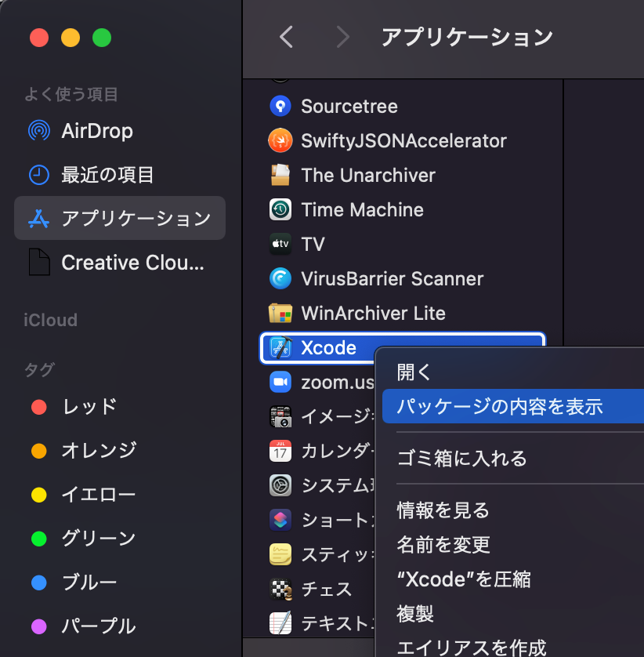Click the Time Machine app icon
The width and height of the screenshot is (644, 657).
(x=280, y=209)
